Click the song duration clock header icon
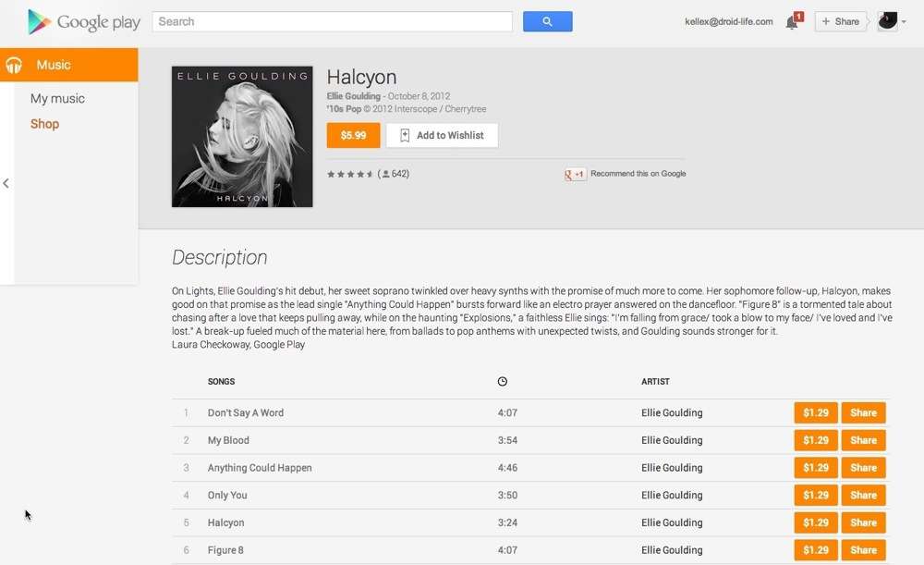The image size is (924, 565). tap(502, 382)
